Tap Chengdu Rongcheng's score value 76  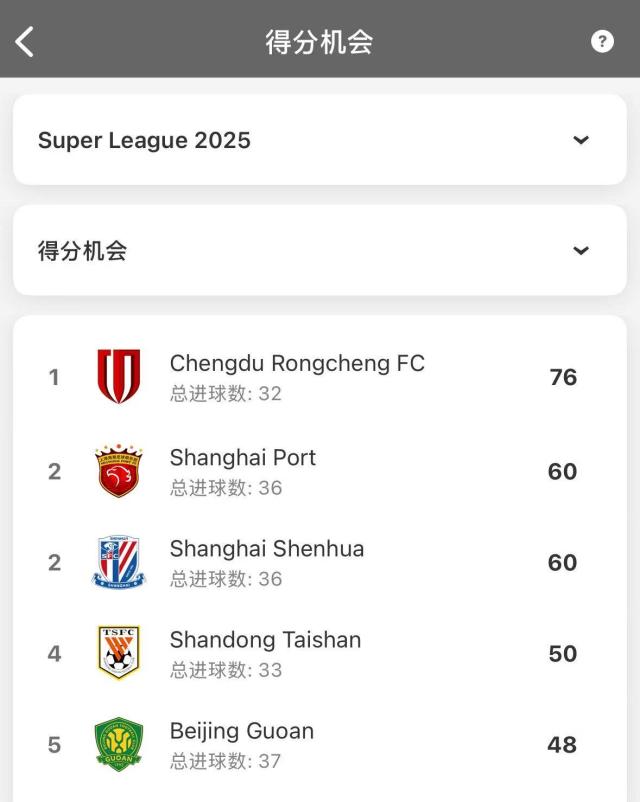click(x=563, y=377)
